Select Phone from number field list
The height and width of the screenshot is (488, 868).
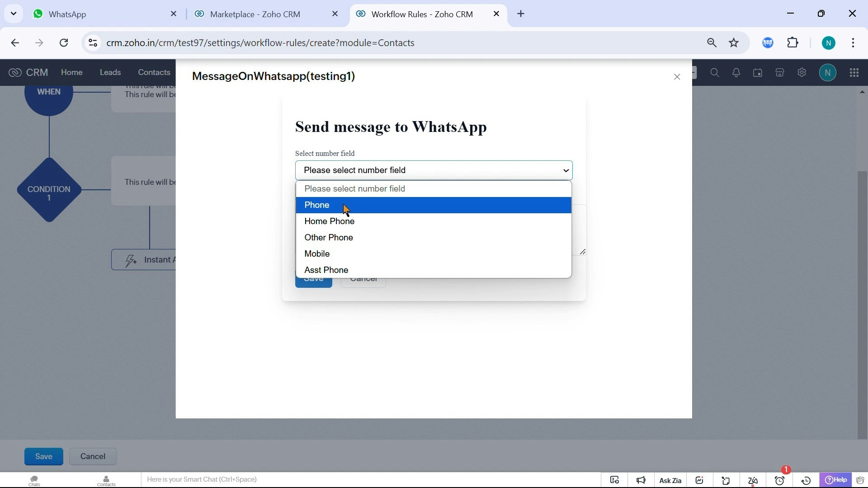(x=316, y=205)
